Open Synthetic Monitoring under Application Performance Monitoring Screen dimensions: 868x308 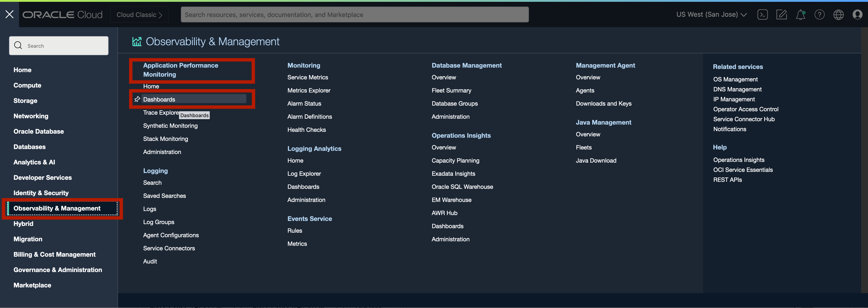click(170, 126)
